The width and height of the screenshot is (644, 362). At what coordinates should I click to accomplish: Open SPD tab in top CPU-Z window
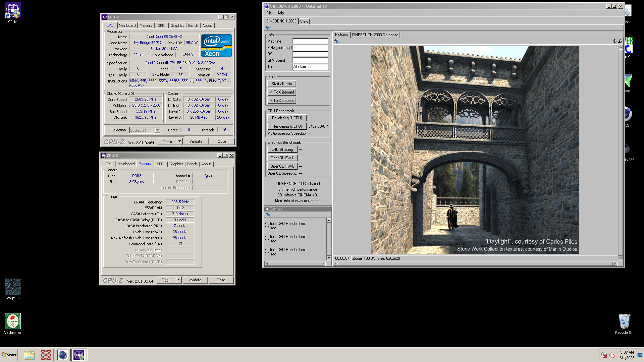[x=161, y=25]
